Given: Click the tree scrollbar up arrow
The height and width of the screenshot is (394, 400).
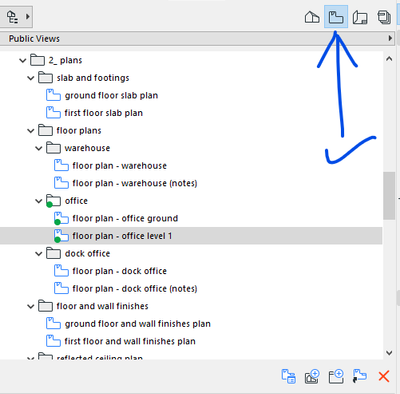Looking at the screenshot, I should pyautogui.click(x=389, y=59).
